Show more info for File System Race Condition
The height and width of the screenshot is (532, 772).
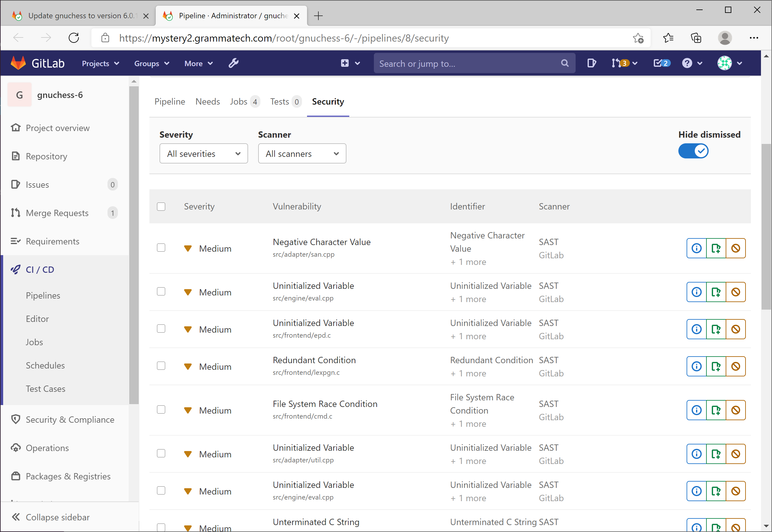[x=696, y=410]
